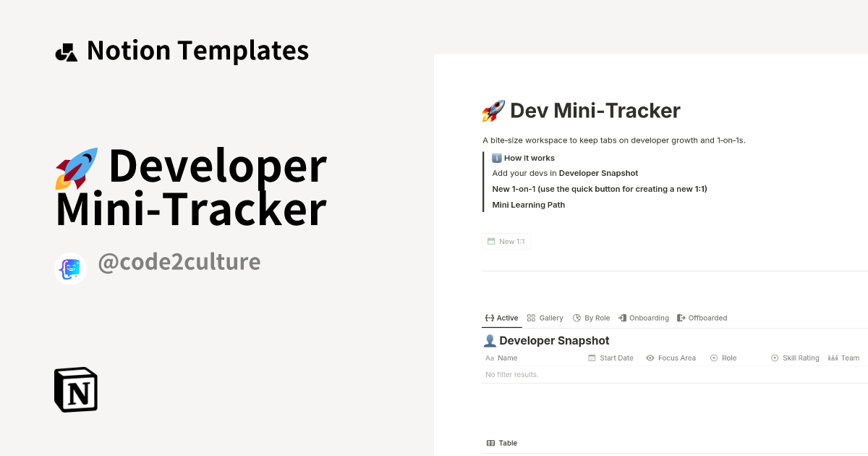Show the Offboarded view tab
The image size is (868, 456).
click(702, 318)
